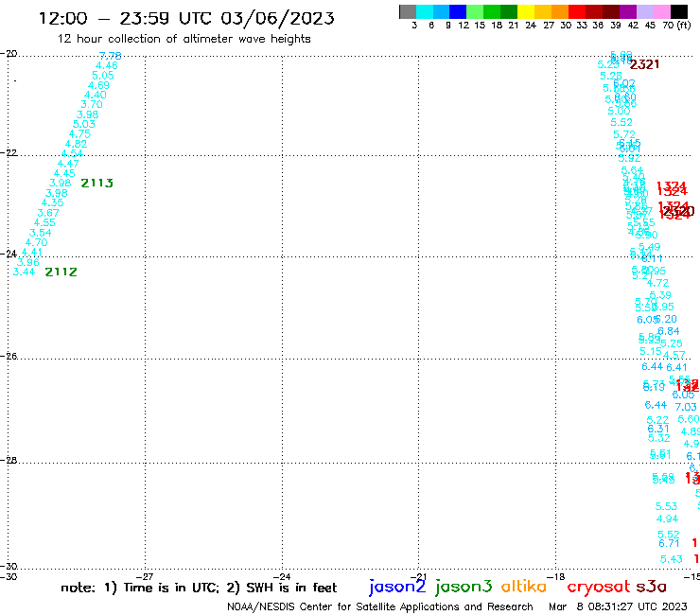700x615 pixels.
Task: Click the jason3 time stamp 2113
Action: (96, 184)
